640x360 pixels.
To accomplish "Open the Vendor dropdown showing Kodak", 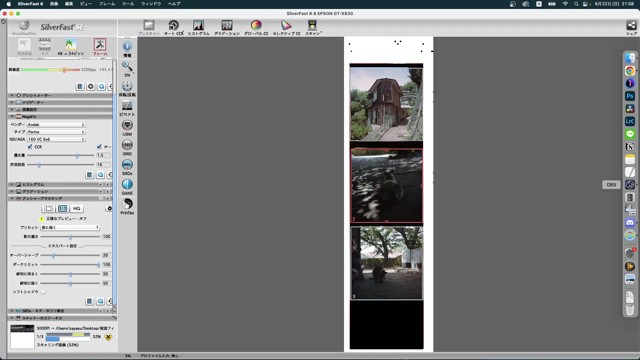I will [x=56, y=124].
